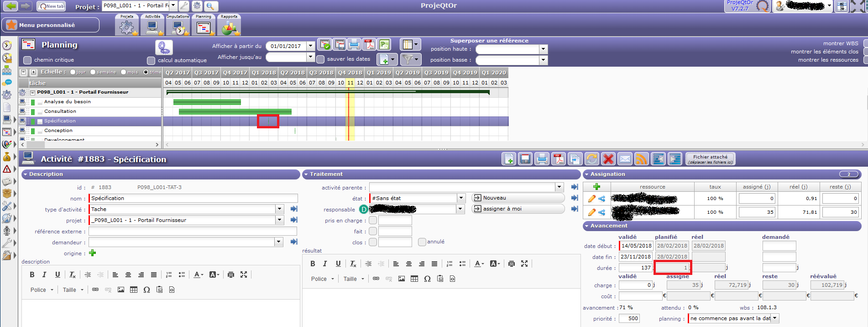Click the RSS subscribe icon

coord(642,159)
